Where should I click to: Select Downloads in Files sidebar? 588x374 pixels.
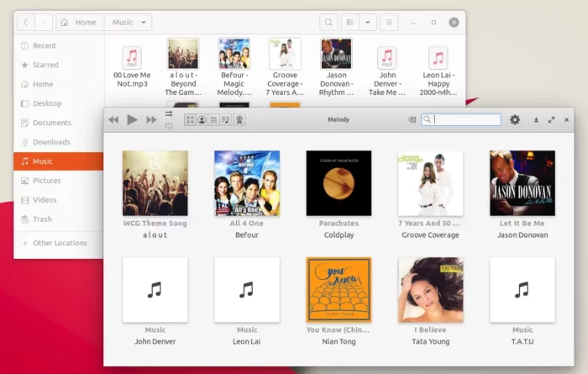[x=59, y=142]
